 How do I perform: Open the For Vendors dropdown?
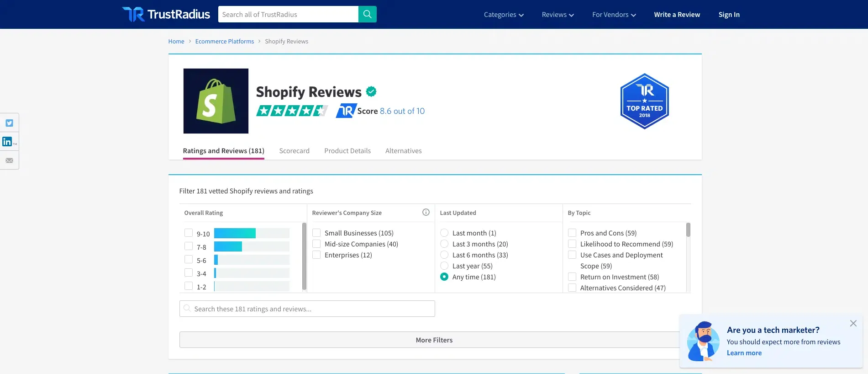coord(614,15)
